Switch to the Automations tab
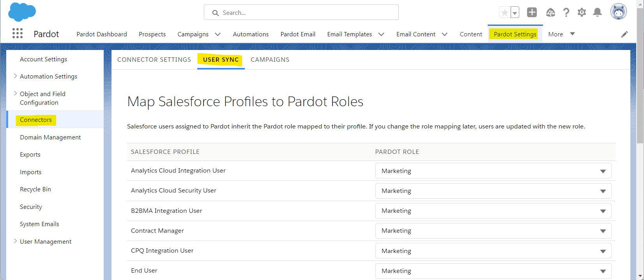Image resolution: width=644 pixels, height=280 pixels. (251, 34)
